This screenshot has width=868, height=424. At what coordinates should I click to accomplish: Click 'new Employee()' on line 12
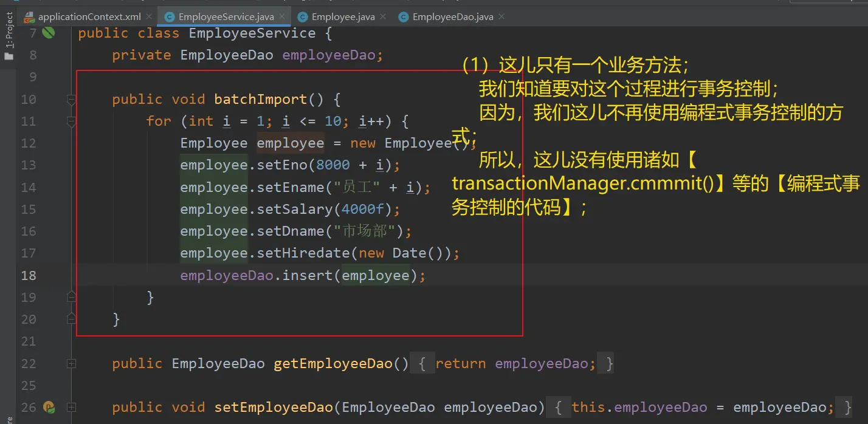tap(410, 143)
